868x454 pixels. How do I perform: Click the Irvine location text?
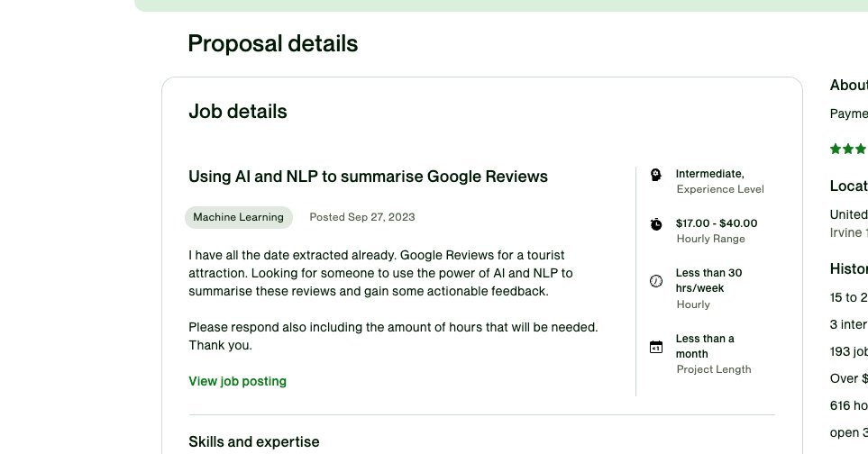coord(848,232)
